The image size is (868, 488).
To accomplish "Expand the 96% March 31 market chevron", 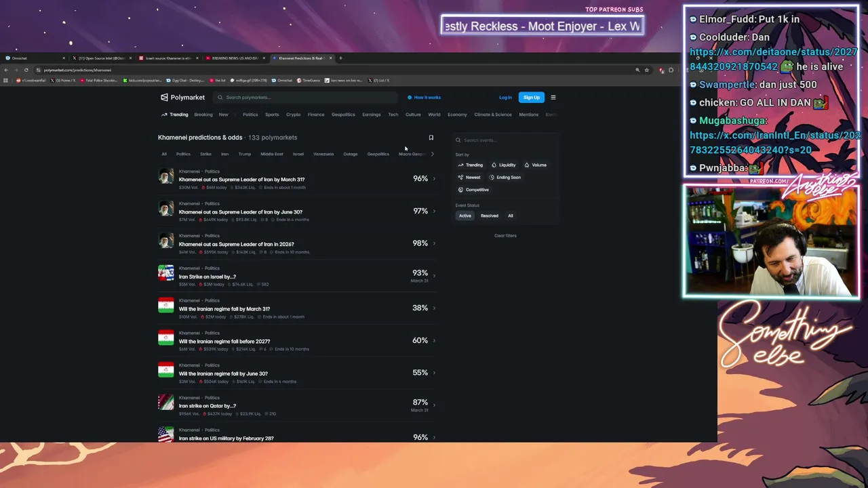I will (434, 179).
